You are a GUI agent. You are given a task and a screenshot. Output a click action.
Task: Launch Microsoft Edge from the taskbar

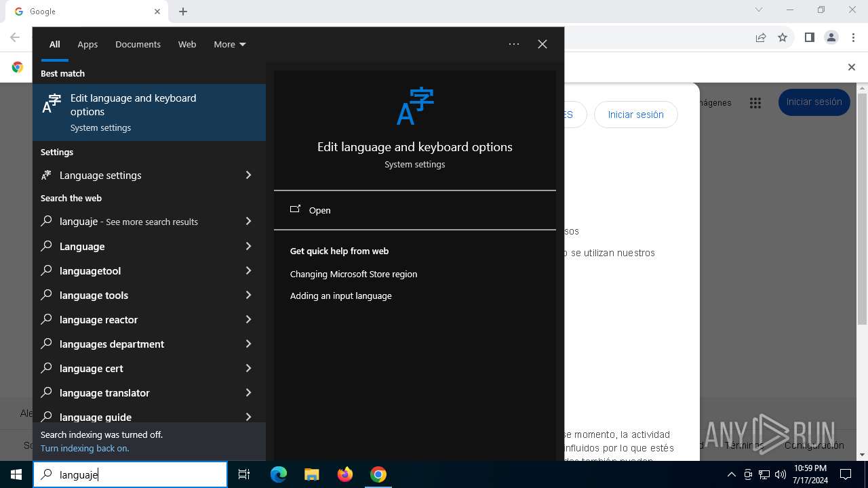coord(279,474)
